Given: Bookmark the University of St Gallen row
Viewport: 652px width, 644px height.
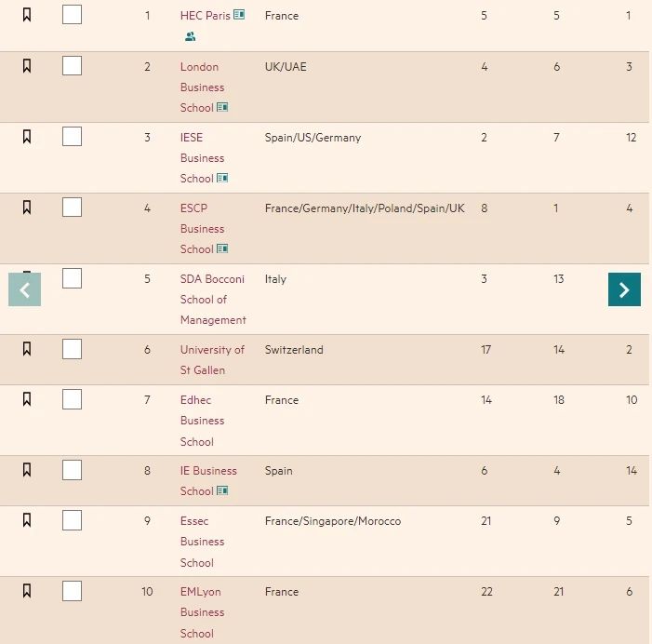Looking at the screenshot, I should coord(27,348).
